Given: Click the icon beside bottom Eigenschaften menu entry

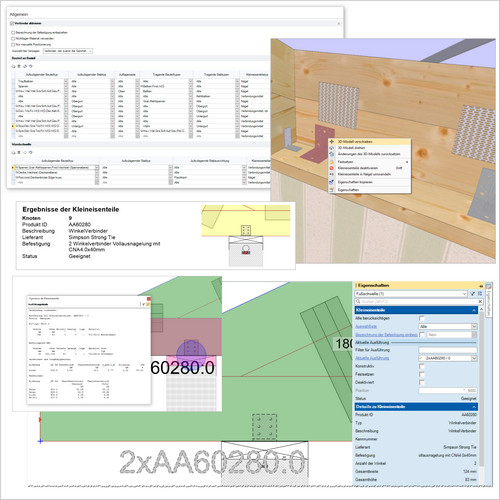Looking at the screenshot, I should click(332, 190).
